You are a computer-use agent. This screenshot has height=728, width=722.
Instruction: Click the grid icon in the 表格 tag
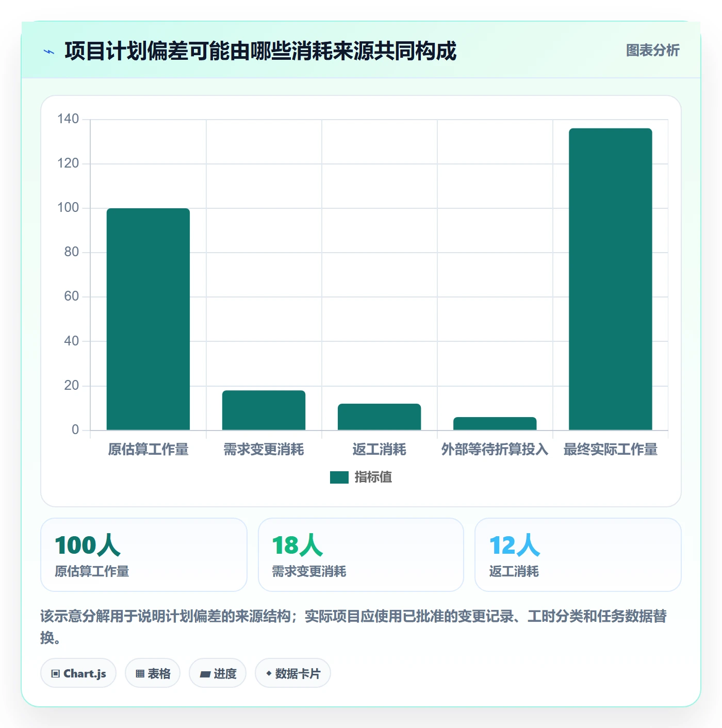[x=140, y=674]
